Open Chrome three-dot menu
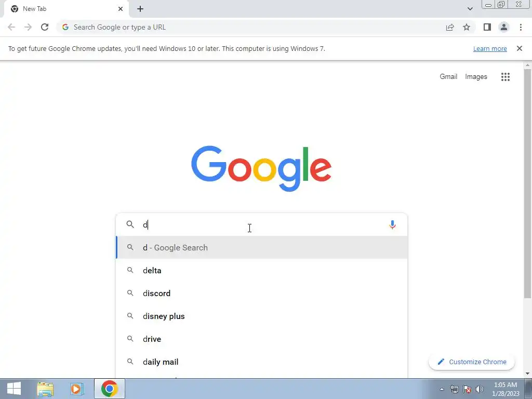This screenshot has width=532, height=399. click(x=521, y=27)
